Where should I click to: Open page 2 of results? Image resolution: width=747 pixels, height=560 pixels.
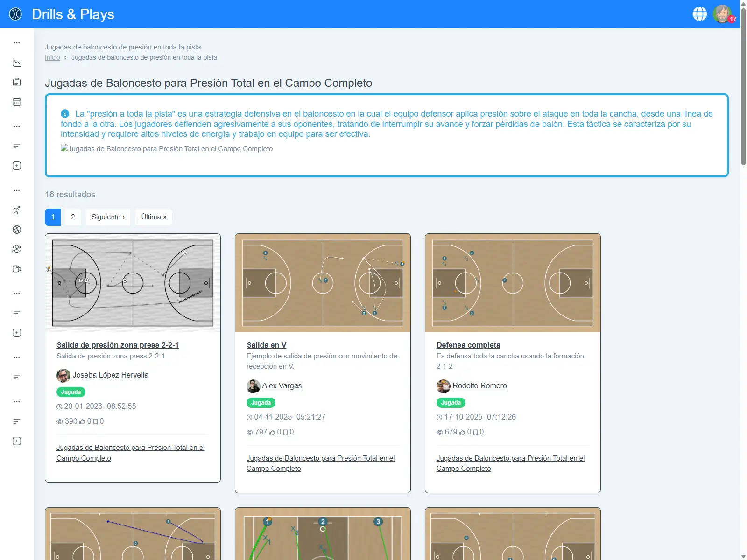72,217
